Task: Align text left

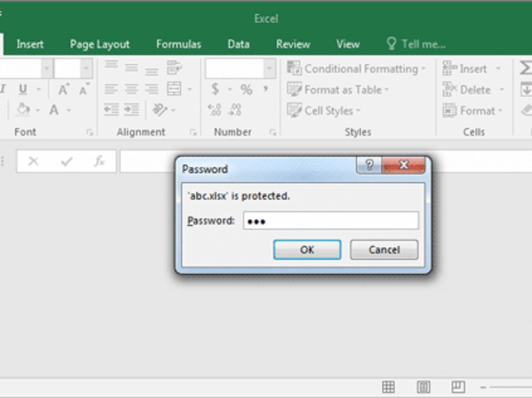Action: 111,89
